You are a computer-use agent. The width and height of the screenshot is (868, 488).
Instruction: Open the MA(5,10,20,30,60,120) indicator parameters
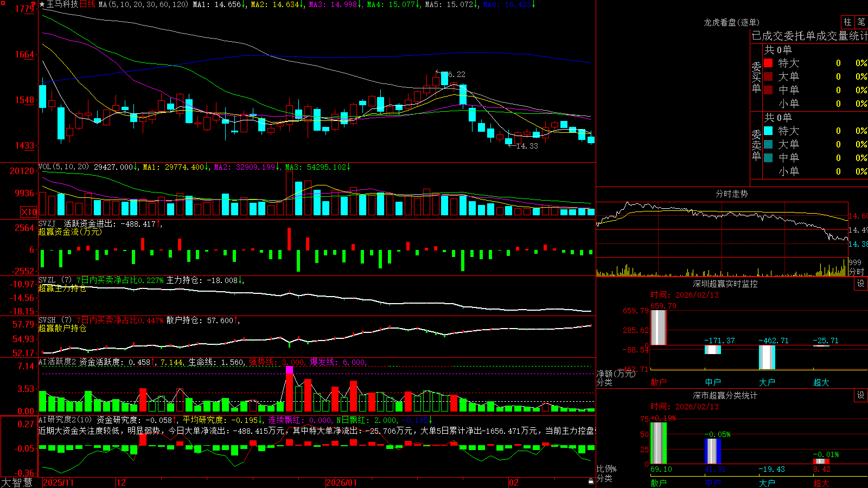click(143, 4)
